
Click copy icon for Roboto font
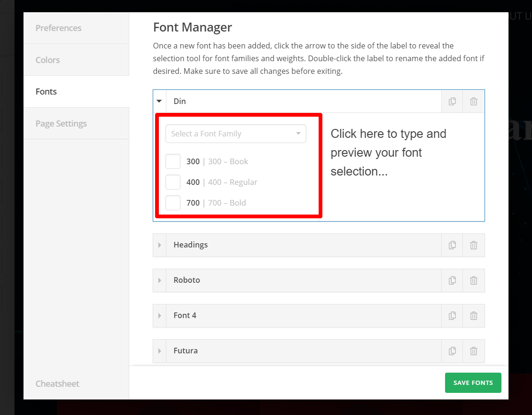point(452,280)
